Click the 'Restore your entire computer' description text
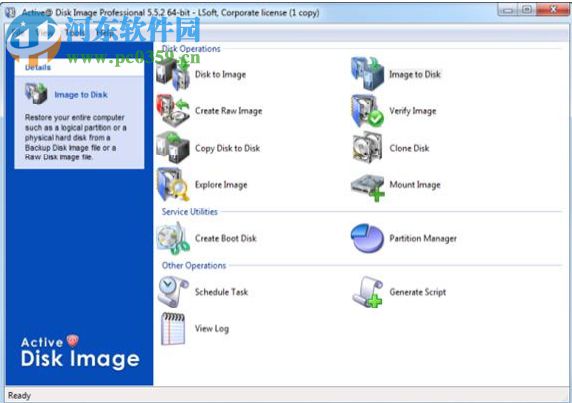 [x=76, y=137]
